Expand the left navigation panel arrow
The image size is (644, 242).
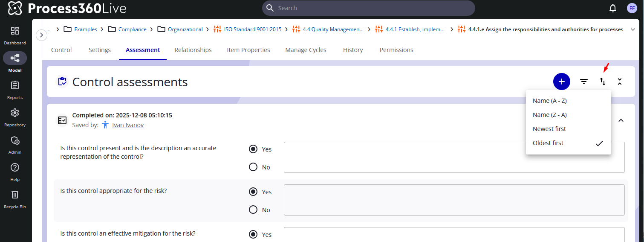click(x=41, y=35)
